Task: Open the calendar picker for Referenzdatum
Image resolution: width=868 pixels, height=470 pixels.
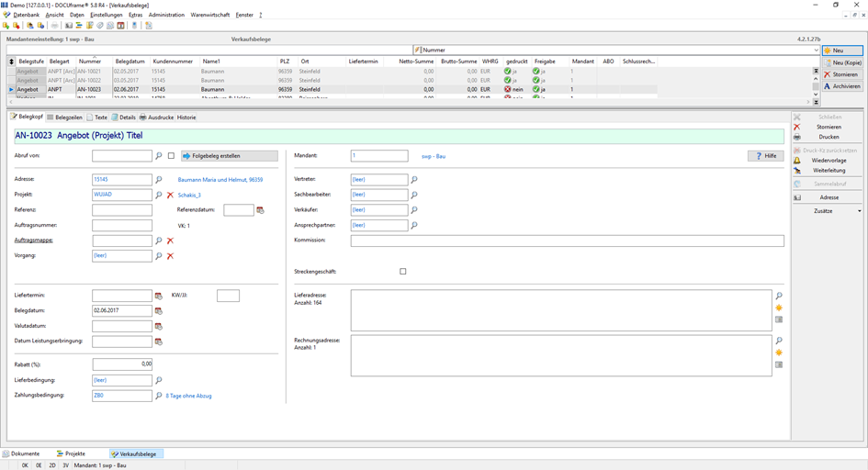Action: click(260, 210)
